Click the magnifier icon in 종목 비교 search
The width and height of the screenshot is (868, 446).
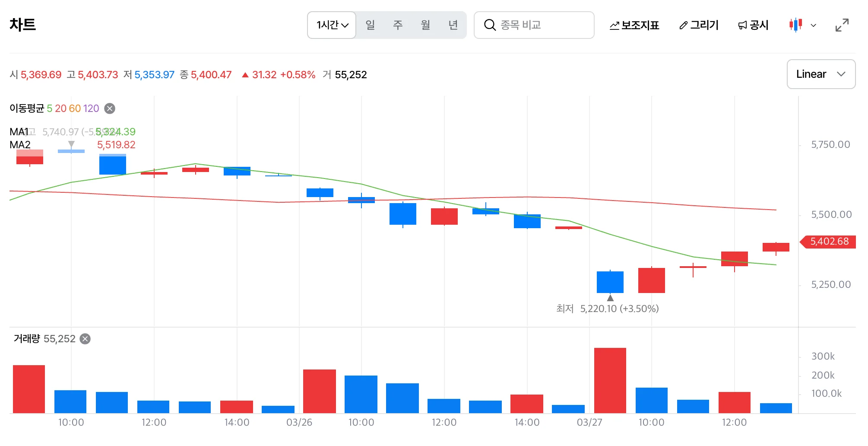[x=489, y=25]
